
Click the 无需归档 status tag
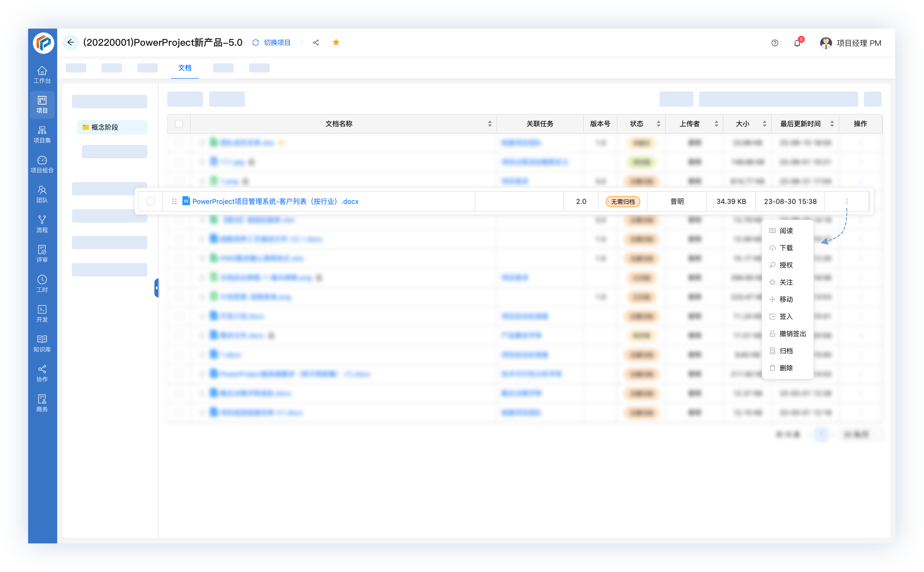click(x=623, y=202)
